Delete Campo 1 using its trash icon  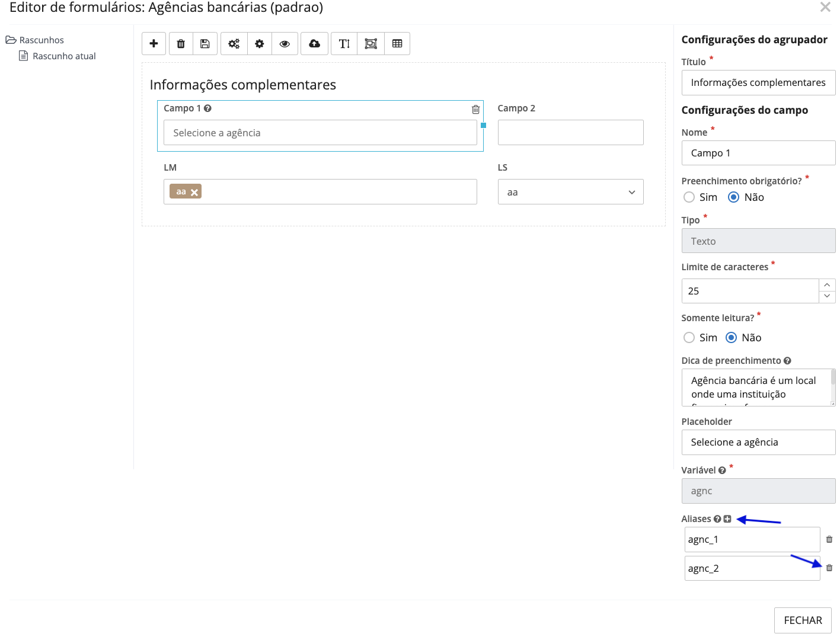tap(475, 109)
